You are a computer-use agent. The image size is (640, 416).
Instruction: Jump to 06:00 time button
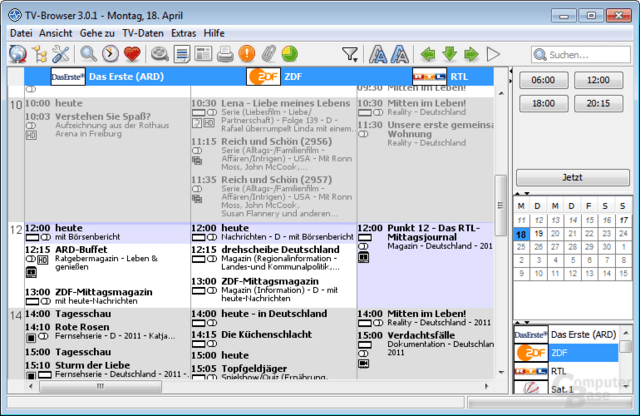click(x=543, y=80)
